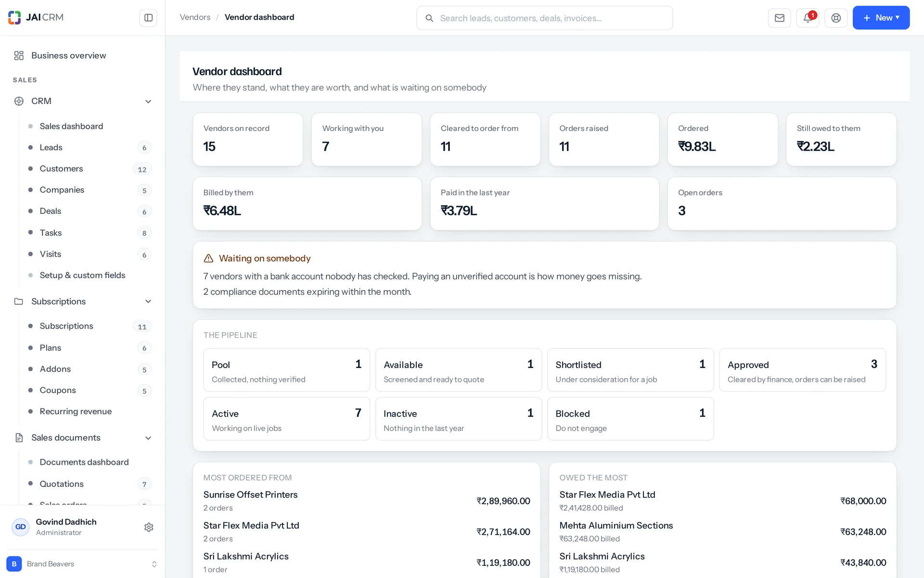Image resolution: width=924 pixels, height=578 pixels.
Task: Click the Ordered ₹9.83L card
Action: pyautogui.click(x=722, y=140)
